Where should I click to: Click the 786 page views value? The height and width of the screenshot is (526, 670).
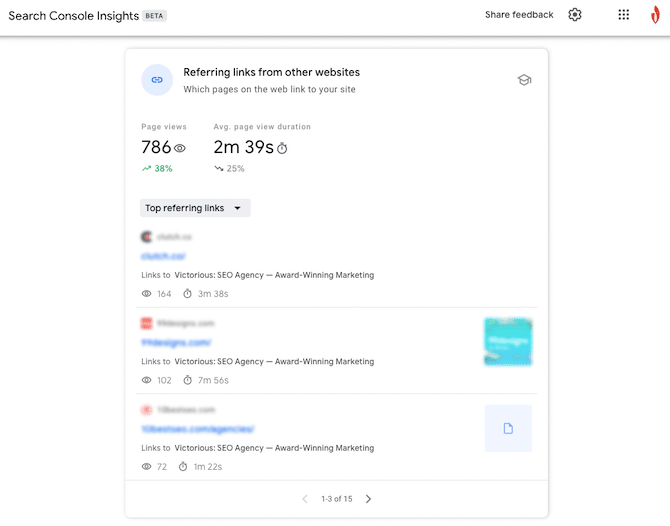[x=156, y=147]
